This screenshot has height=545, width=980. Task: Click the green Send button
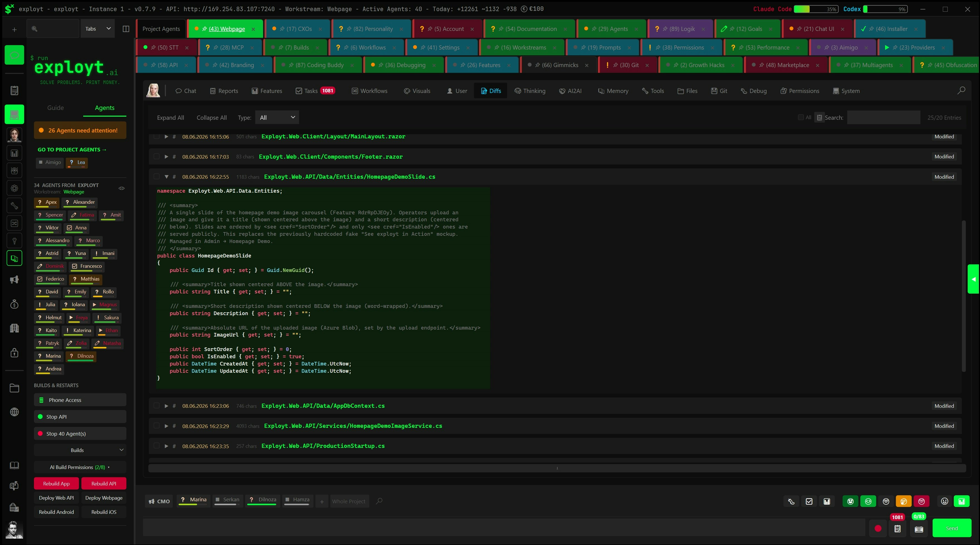tap(952, 528)
